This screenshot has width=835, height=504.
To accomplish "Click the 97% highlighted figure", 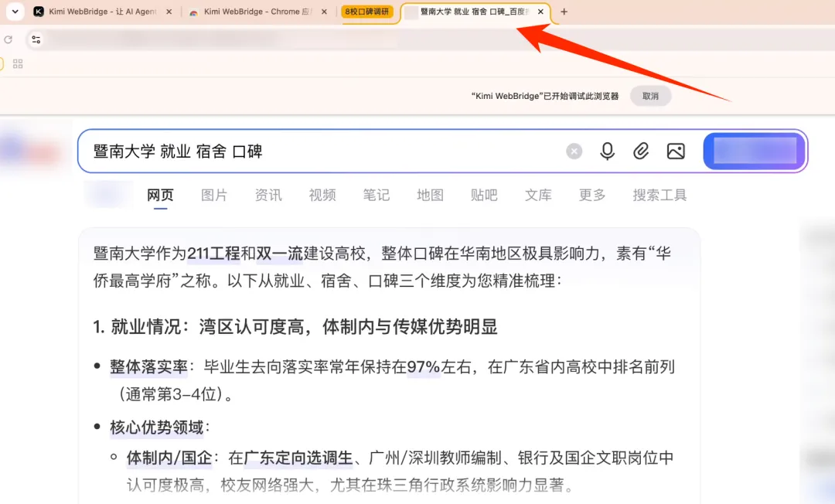I will point(424,366).
